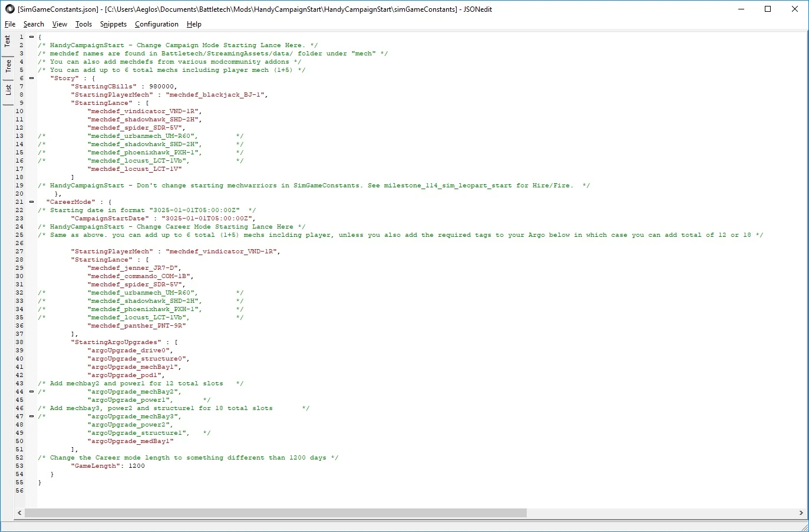The height and width of the screenshot is (532, 809).
Task: Click the GameLength value 1200
Action: tap(137, 465)
